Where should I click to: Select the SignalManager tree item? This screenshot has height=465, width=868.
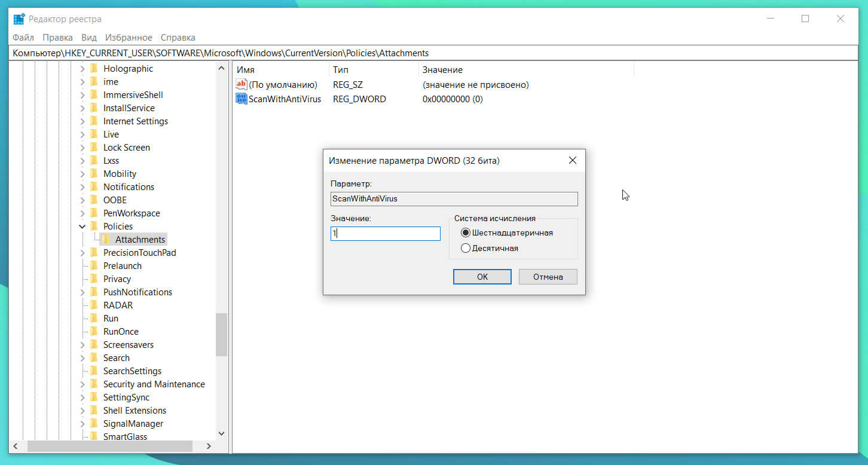point(133,423)
